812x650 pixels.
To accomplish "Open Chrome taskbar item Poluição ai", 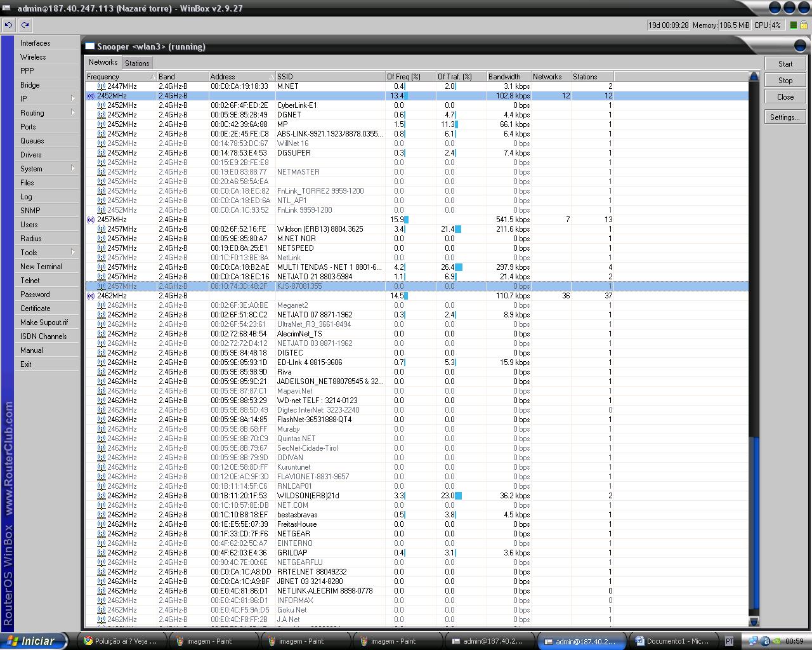I will (x=122, y=641).
